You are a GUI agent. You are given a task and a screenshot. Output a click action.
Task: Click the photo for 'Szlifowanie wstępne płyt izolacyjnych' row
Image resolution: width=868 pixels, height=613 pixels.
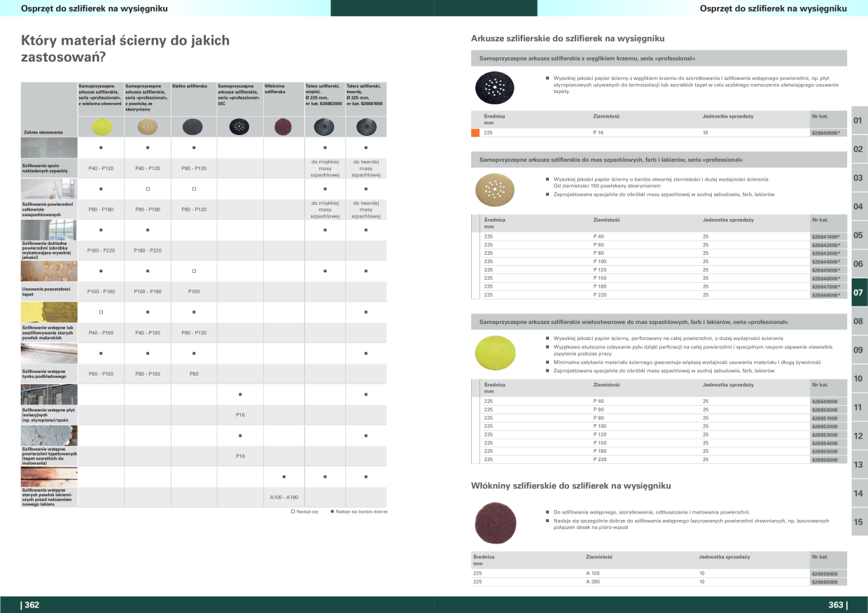[x=49, y=394]
